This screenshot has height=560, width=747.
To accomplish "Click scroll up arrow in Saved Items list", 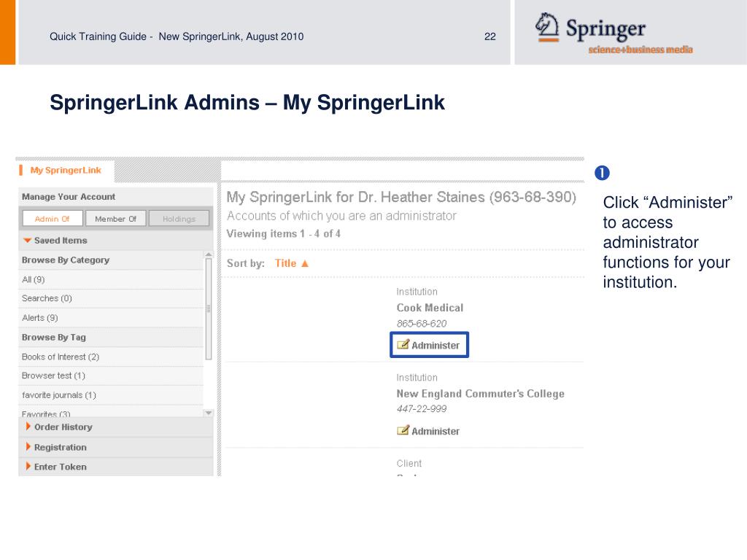I will 208,254.
